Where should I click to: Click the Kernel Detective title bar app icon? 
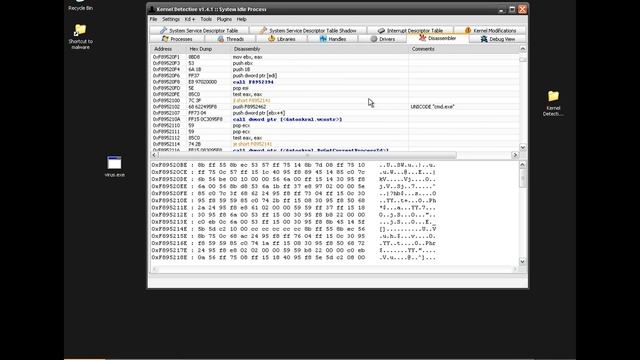coord(152,9)
